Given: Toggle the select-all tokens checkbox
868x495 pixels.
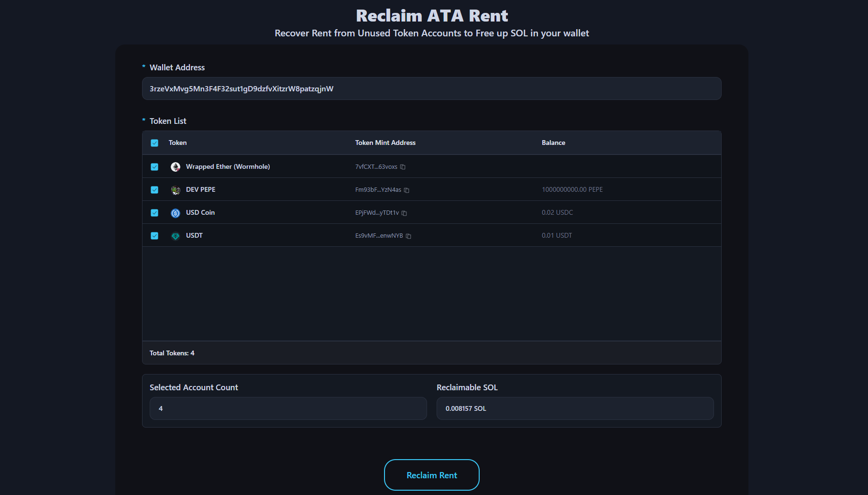Looking at the screenshot, I should click(x=154, y=143).
